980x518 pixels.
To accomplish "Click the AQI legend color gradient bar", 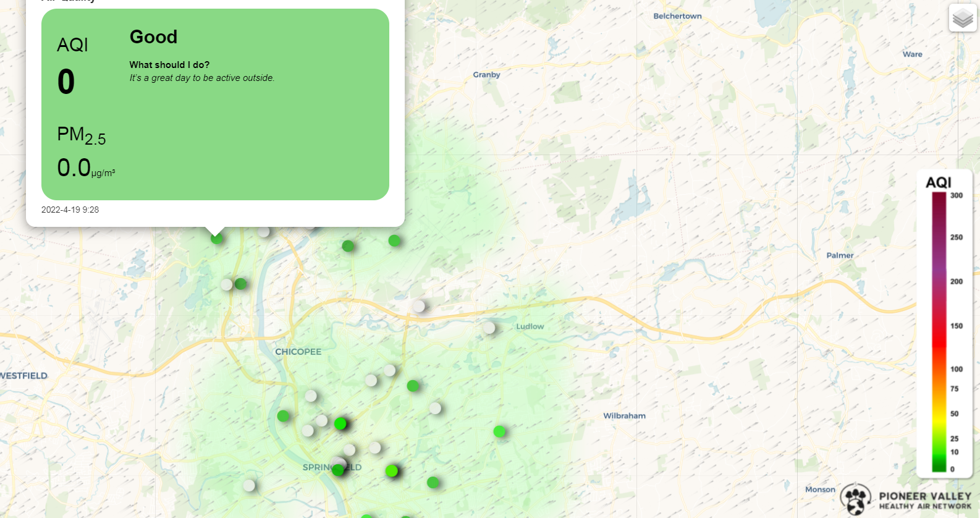I will point(939,332).
